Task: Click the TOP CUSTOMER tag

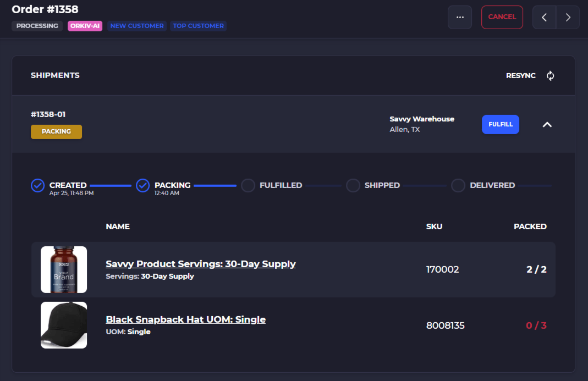Action: coord(199,26)
